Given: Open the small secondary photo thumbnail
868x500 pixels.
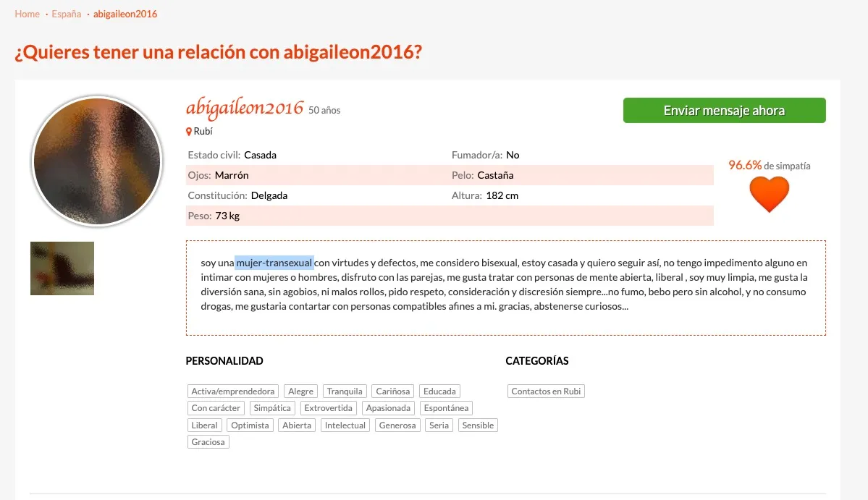Looking at the screenshot, I should coord(62,268).
